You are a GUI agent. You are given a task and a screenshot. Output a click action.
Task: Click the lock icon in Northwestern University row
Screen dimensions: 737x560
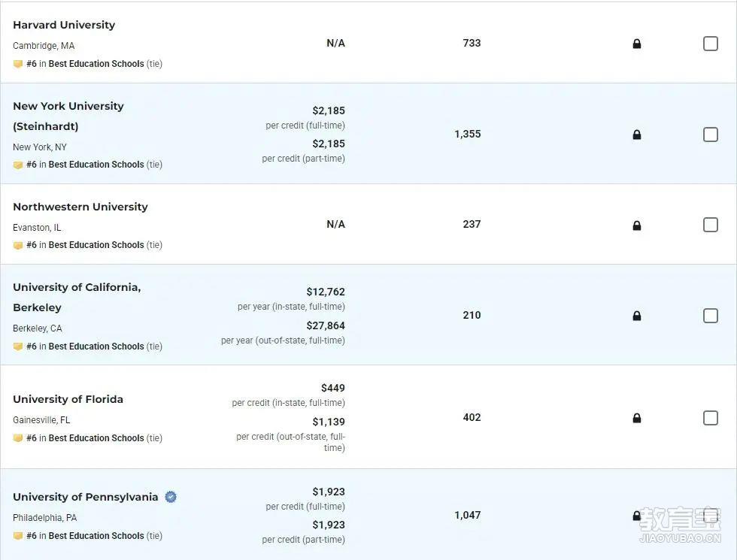tap(637, 226)
